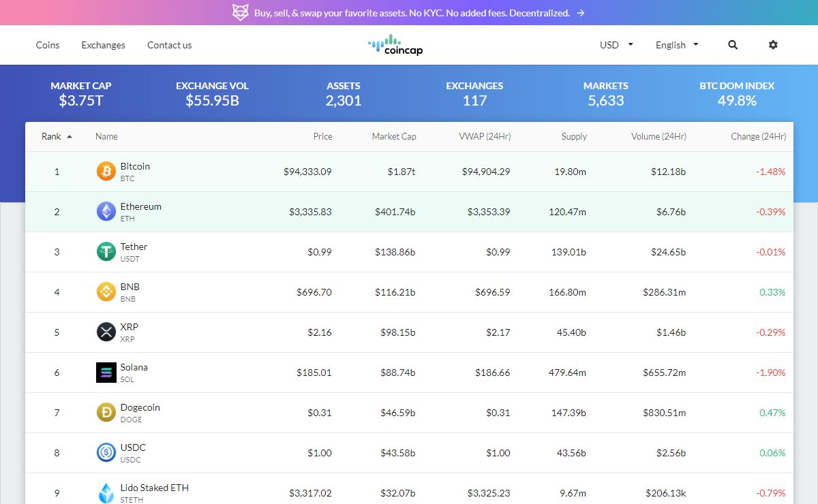818x504 pixels.
Task: Open the Tether name link
Action: 134,247
